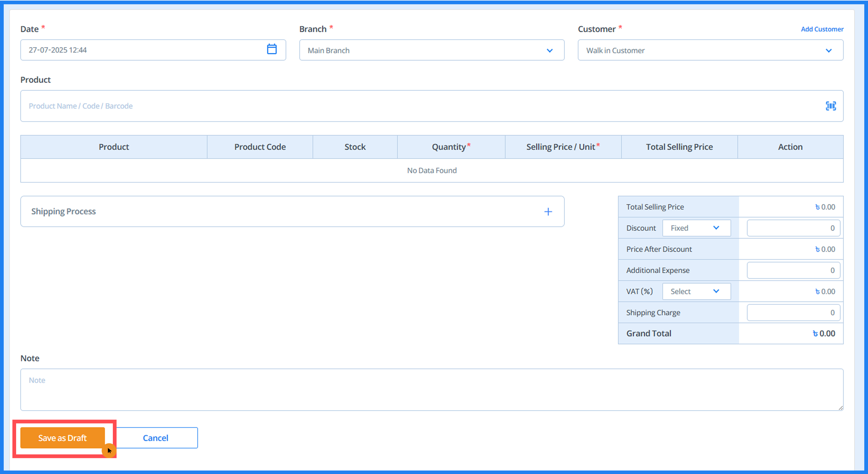Click Save as Draft
868x474 pixels.
(x=62, y=438)
